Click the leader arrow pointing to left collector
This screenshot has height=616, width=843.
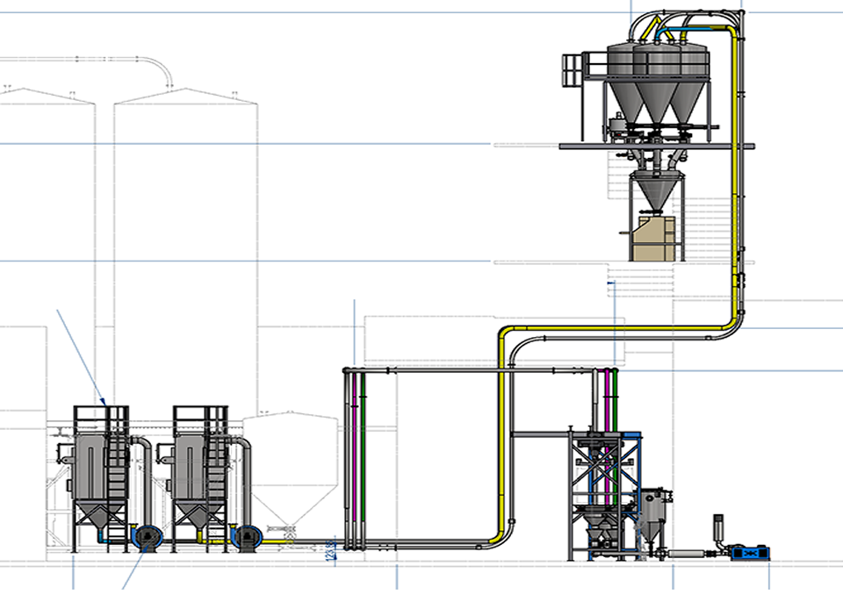81,355
